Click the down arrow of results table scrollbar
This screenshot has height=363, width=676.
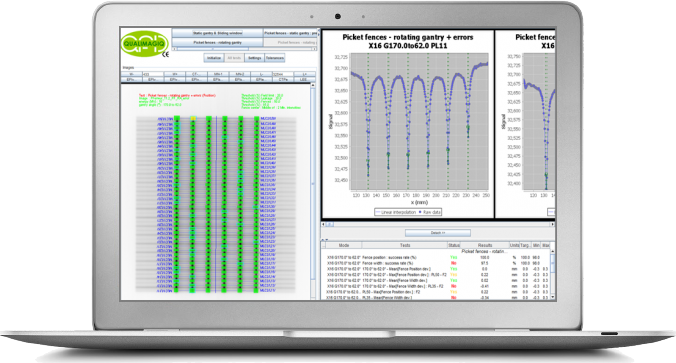click(x=553, y=297)
